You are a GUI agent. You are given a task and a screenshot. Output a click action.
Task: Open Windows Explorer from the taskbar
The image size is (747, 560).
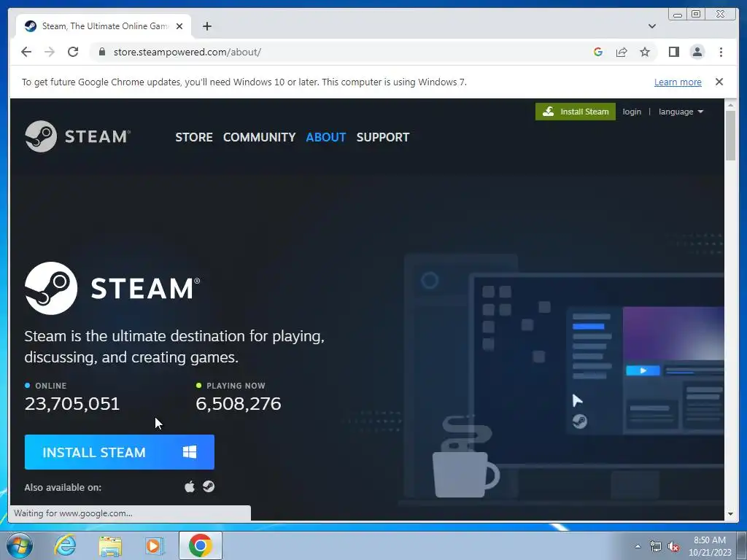point(110,545)
